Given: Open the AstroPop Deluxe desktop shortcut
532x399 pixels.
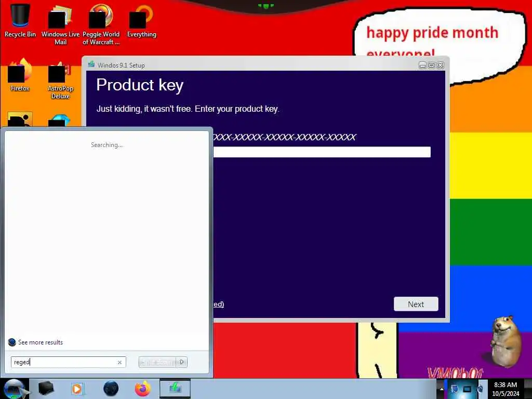Looking at the screenshot, I should click(60, 79).
